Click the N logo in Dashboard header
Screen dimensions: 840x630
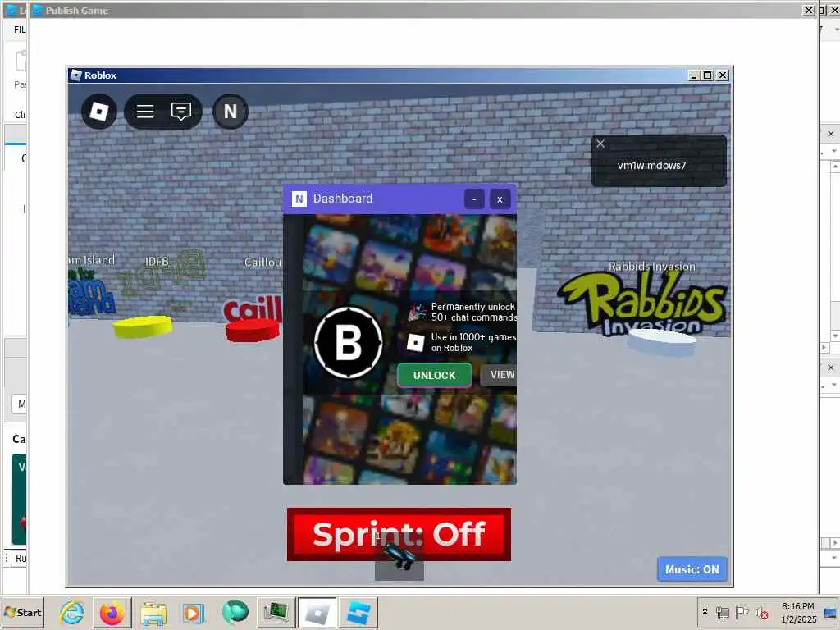[x=299, y=199]
